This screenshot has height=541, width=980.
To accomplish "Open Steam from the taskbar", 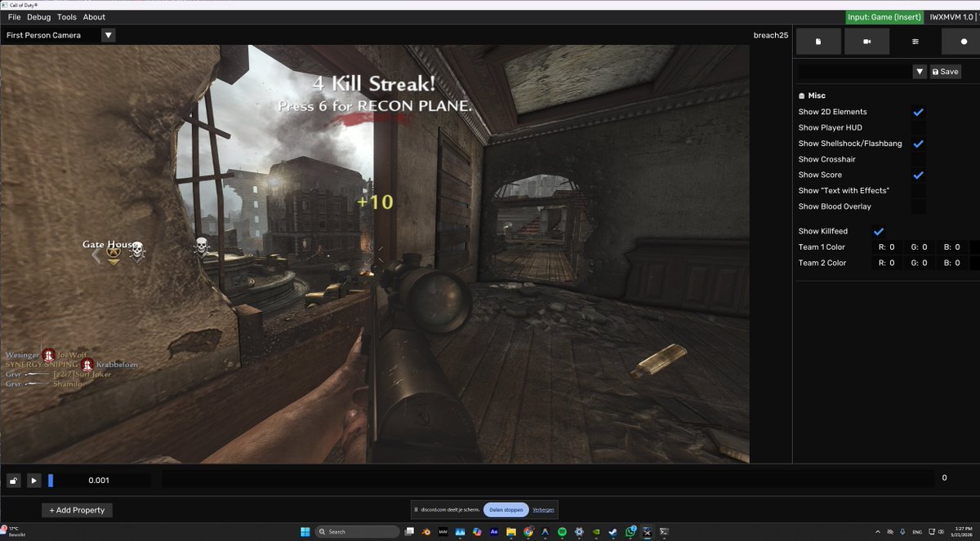I will 612,532.
